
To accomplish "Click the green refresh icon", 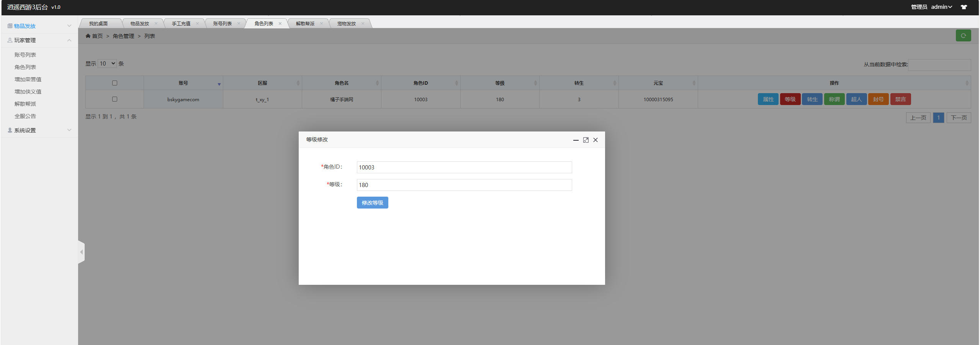I will pos(963,36).
